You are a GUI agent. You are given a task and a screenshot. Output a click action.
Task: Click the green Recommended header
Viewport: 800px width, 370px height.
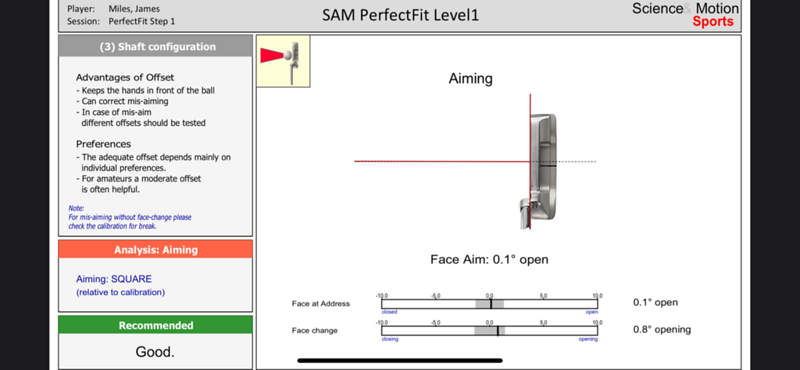click(x=156, y=325)
